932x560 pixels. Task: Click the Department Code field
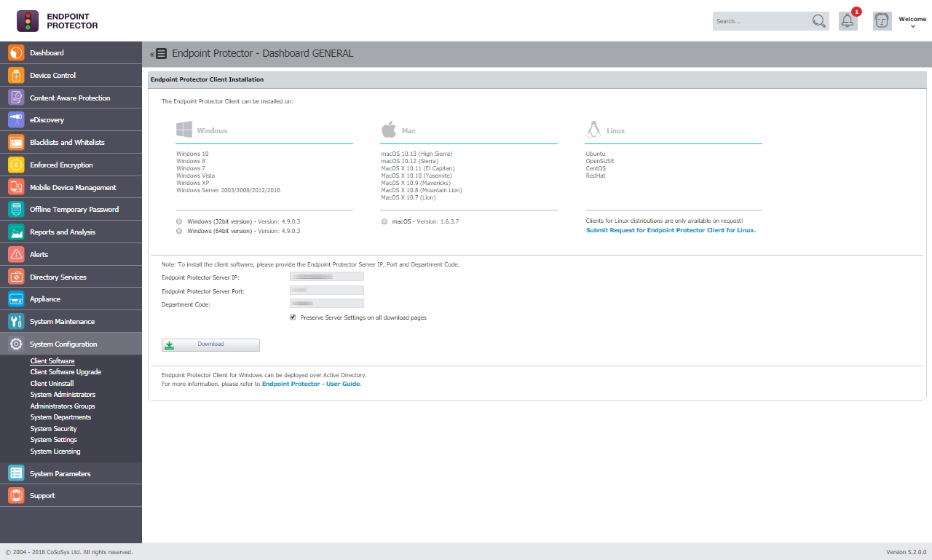point(327,304)
